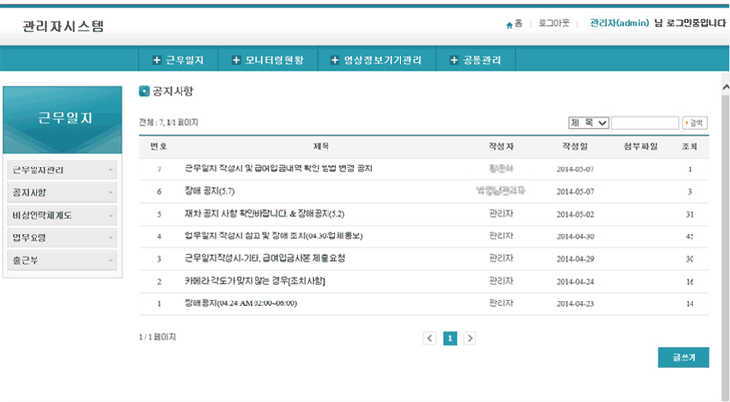Open the 제목 search field dropdown
730x402 pixels.
pyautogui.click(x=588, y=123)
